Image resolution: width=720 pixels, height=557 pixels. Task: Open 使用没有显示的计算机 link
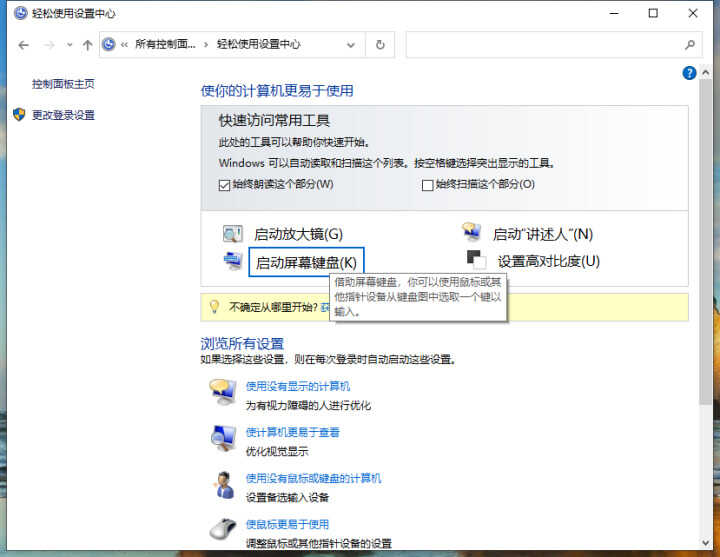(x=298, y=386)
